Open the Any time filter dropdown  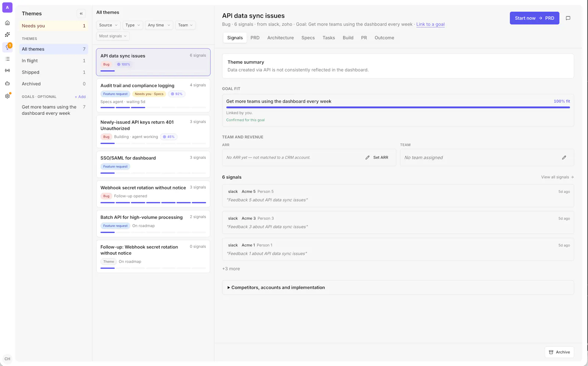pos(159,25)
